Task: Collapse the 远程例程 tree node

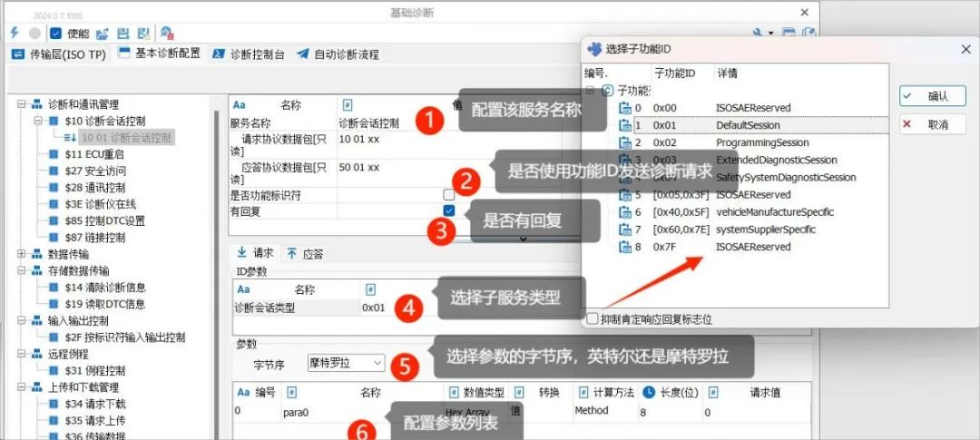Action: [22, 354]
